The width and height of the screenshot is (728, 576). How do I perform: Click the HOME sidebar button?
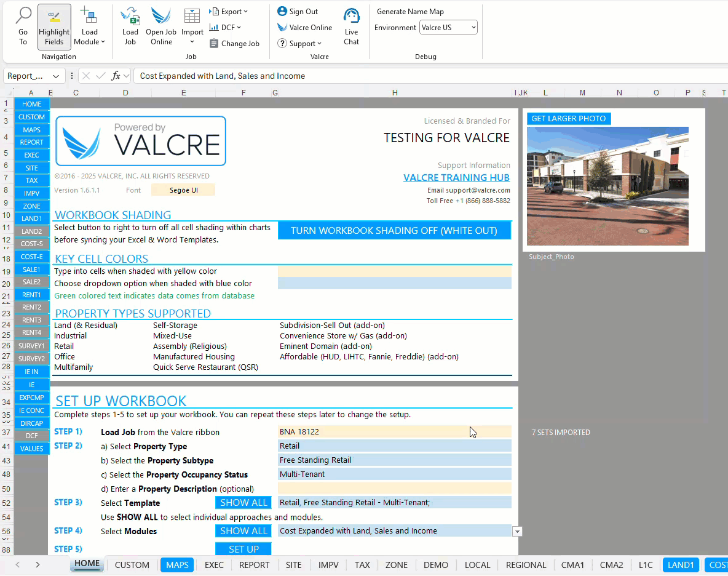point(31,104)
